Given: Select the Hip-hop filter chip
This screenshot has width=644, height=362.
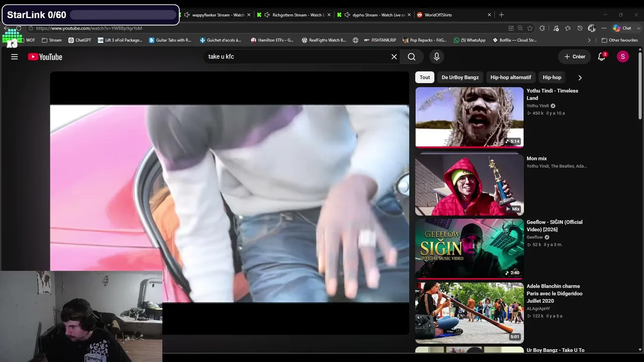Looking at the screenshot, I should click(552, 77).
